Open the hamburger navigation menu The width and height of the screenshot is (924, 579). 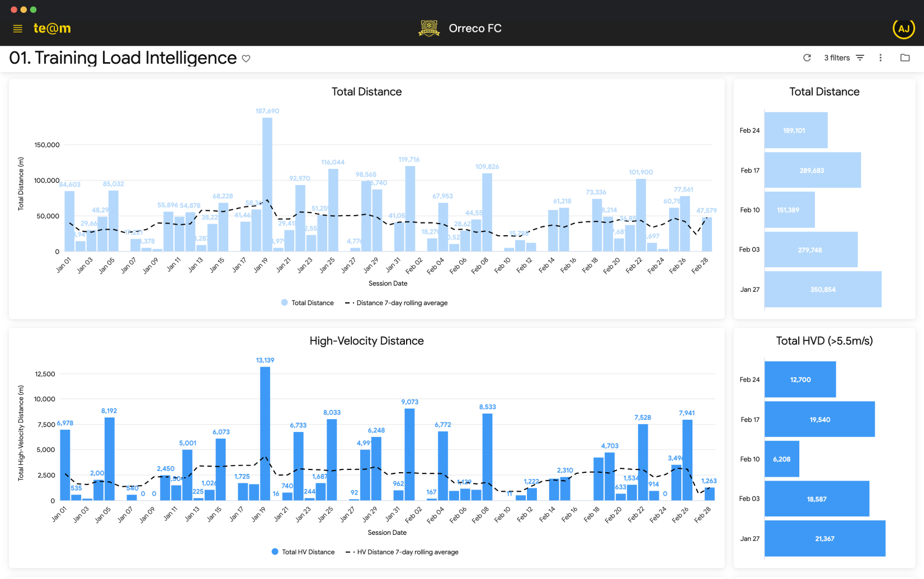pyautogui.click(x=17, y=29)
